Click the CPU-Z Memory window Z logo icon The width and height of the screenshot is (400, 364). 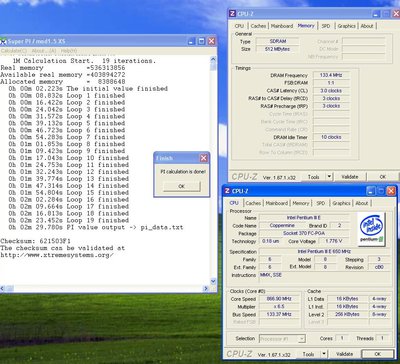pos(232,14)
